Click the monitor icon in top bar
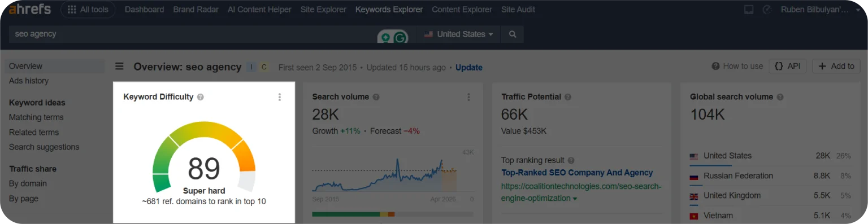The height and width of the screenshot is (224, 868). (749, 10)
